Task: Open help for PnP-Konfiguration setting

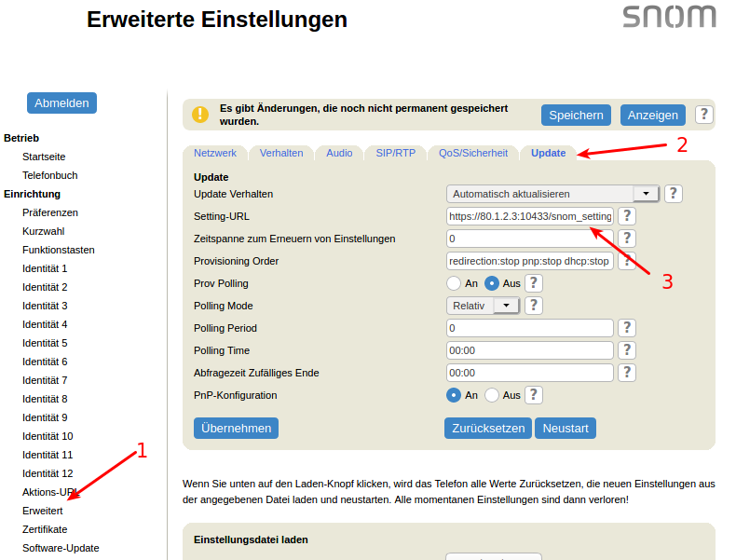Action: (x=533, y=395)
